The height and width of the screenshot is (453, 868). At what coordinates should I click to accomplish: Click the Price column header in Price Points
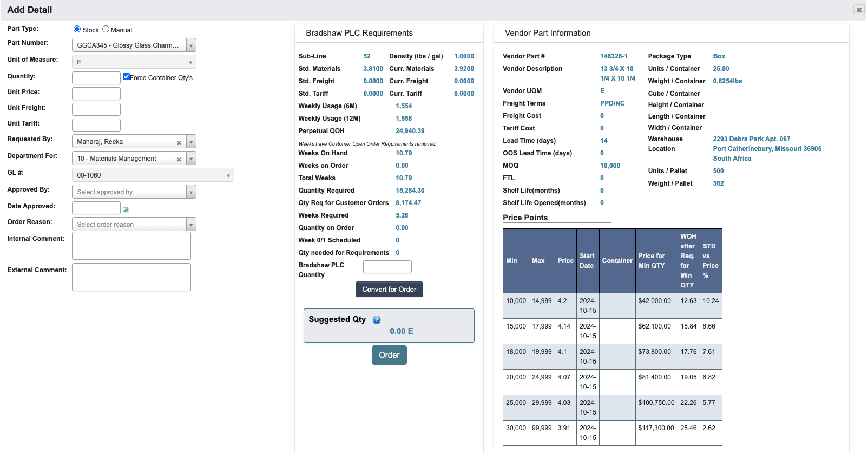(x=565, y=261)
